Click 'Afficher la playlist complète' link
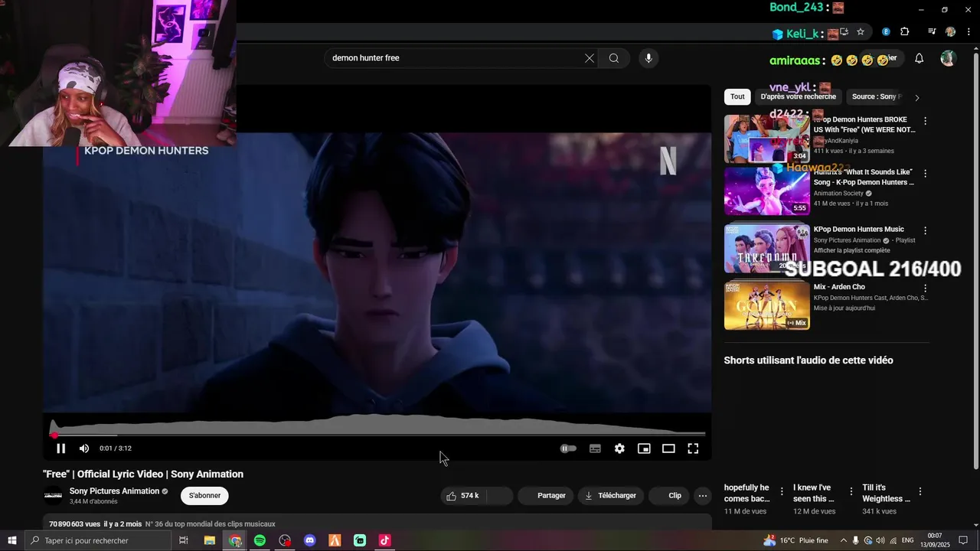Image resolution: width=980 pixels, height=551 pixels. [x=851, y=251]
